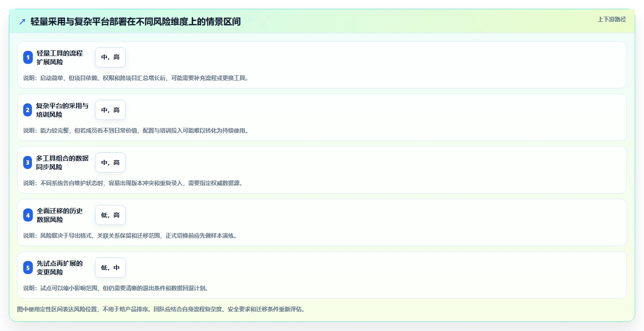Select the number 3 badge
This screenshot has height=331, width=644.
28,162
